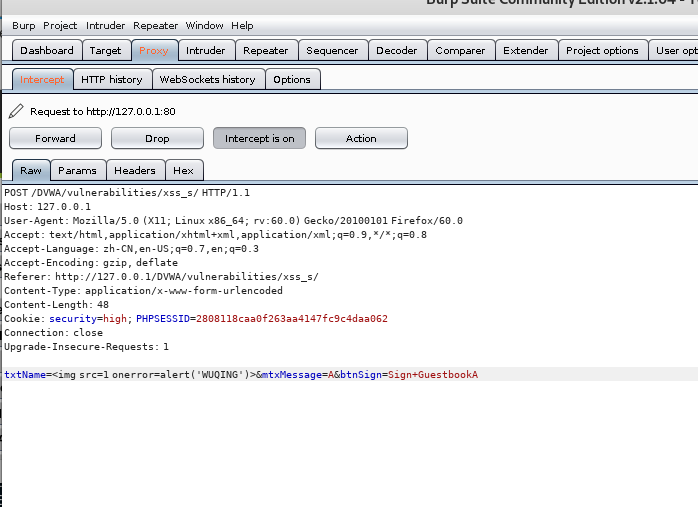Click the POST /DVWA/vulnerabilities/xss_s/ request line
The height and width of the screenshot is (507, 698).
(x=127, y=193)
